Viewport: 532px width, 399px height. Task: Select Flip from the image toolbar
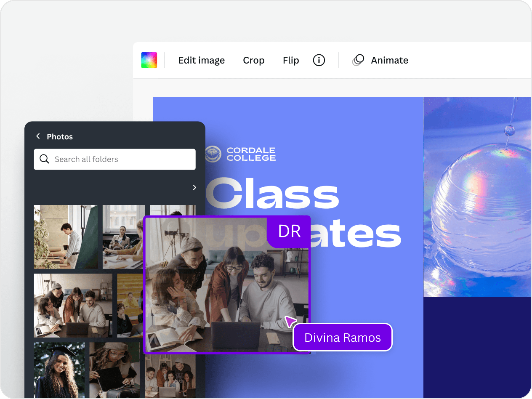[291, 60]
